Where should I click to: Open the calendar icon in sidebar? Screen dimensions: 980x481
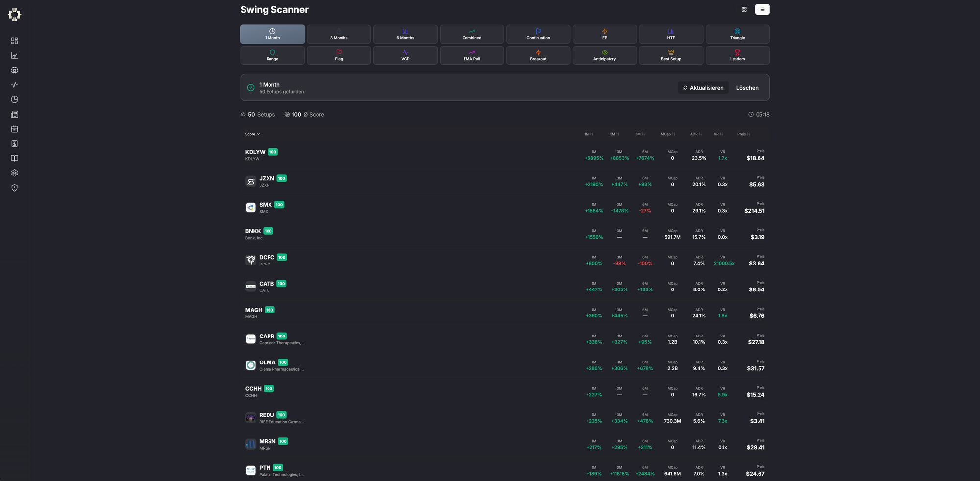(x=15, y=129)
